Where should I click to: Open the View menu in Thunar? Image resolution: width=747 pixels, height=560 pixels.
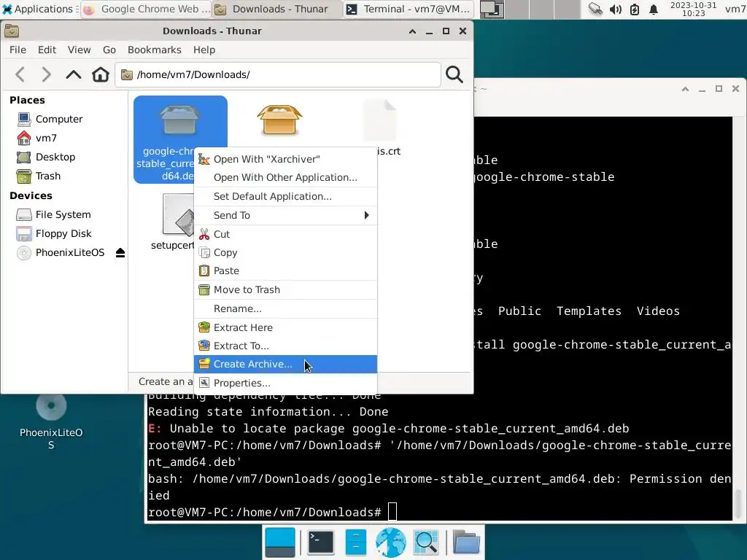[x=79, y=50]
